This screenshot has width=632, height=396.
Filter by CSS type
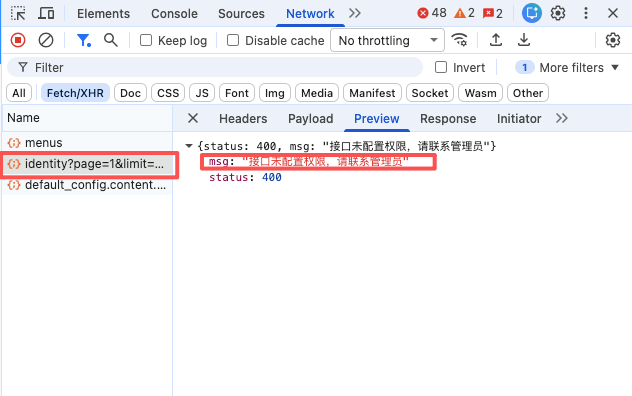[168, 93]
